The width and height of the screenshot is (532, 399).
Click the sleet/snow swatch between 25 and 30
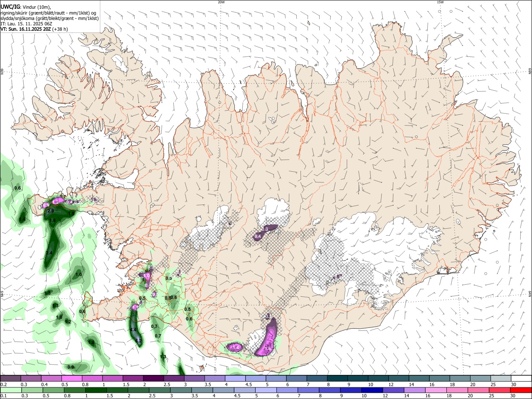point(500,378)
